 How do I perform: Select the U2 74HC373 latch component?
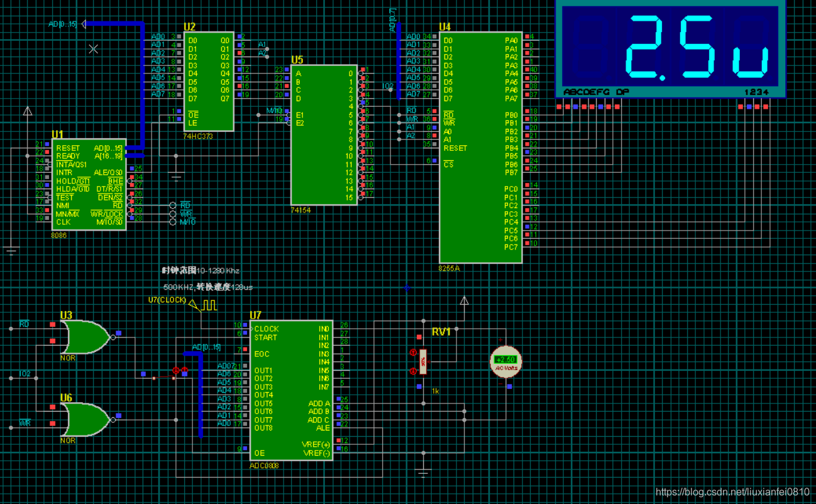(x=209, y=81)
